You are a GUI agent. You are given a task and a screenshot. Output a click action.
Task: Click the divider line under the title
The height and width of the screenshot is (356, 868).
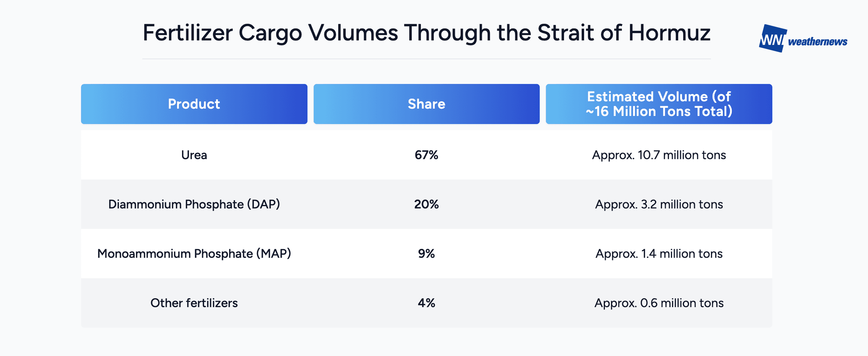click(426, 59)
